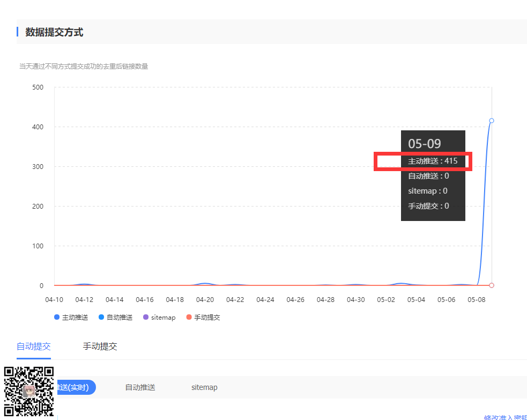Select the sitemap sub-tab
527x420 pixels.
204,387
